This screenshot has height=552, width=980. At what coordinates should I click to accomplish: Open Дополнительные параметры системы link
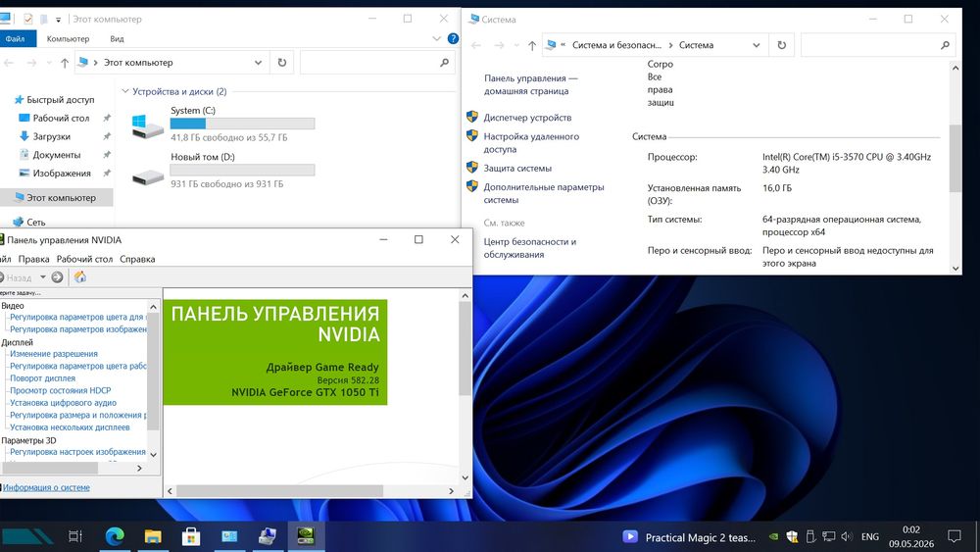[544, 193]
